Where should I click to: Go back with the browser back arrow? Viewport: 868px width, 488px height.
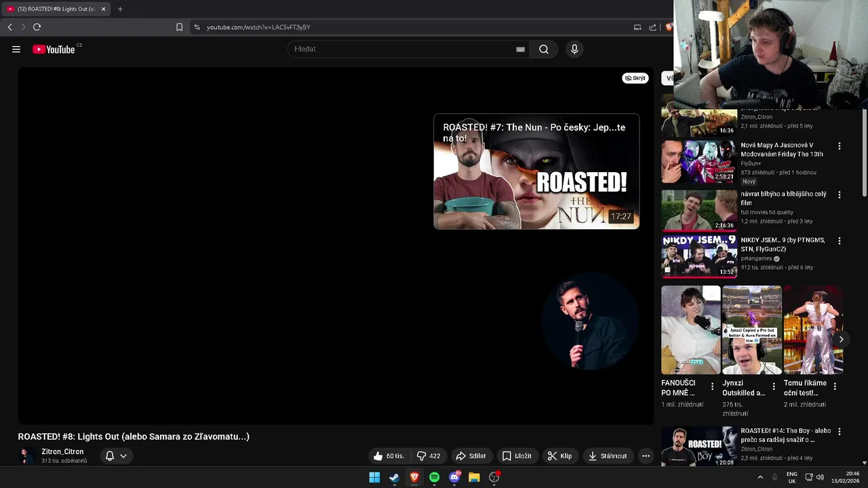9,27
